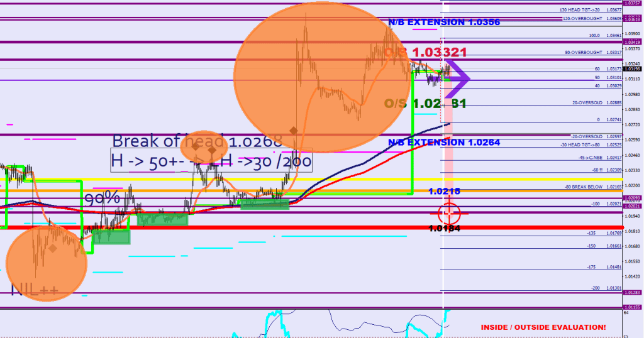Screen dimensions: 644x338
Task: Select the orange circle above the NIL++ label
Action: (47, 259)
